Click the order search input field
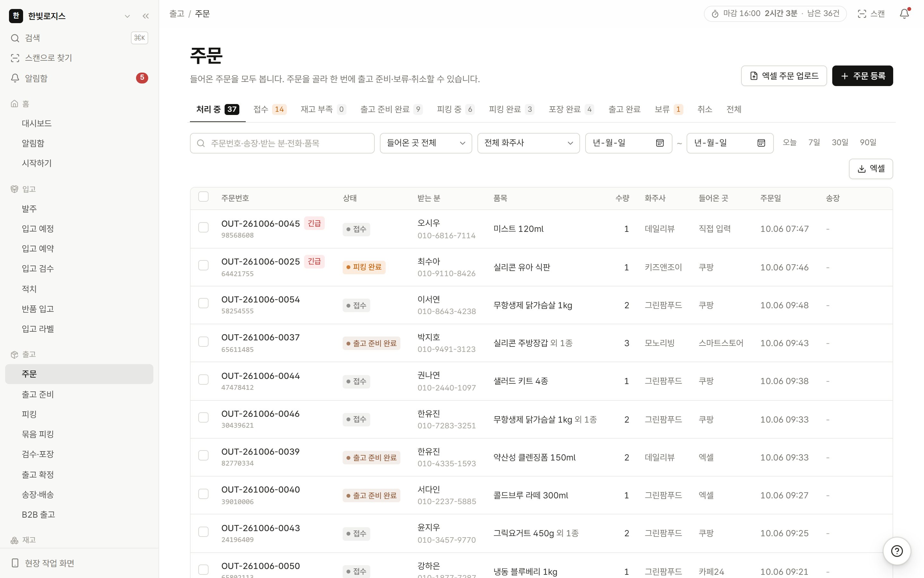Image resolution: width=924 pixels, height=578 pixels. pos(282,143)
